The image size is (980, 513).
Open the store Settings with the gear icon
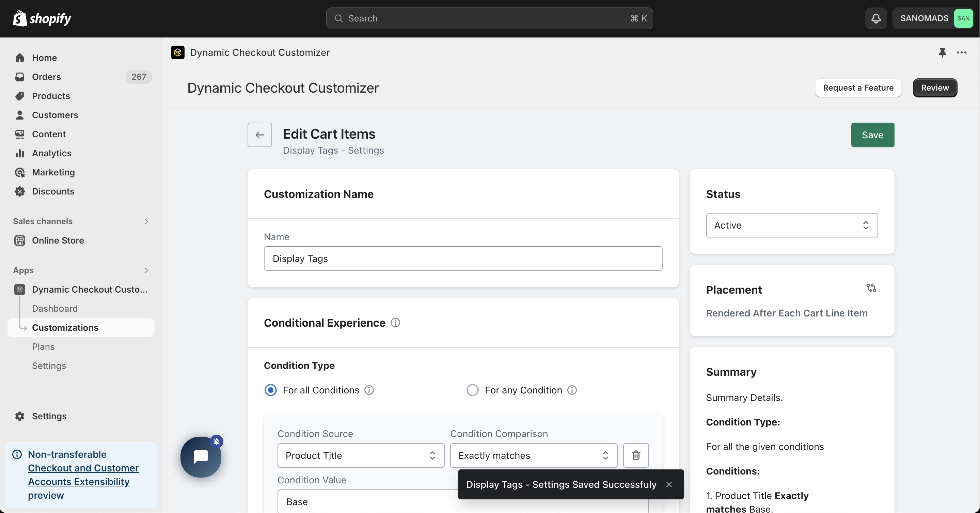click(81, 416)
